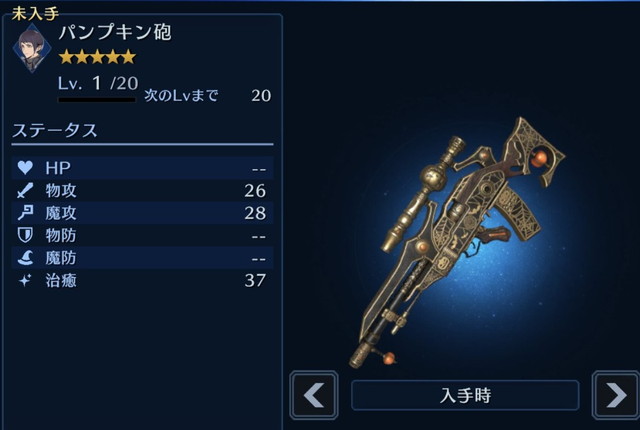This screenshot has height=430, width=640.
Task: Click the 入手時 state selector
Action: (465, 395)
